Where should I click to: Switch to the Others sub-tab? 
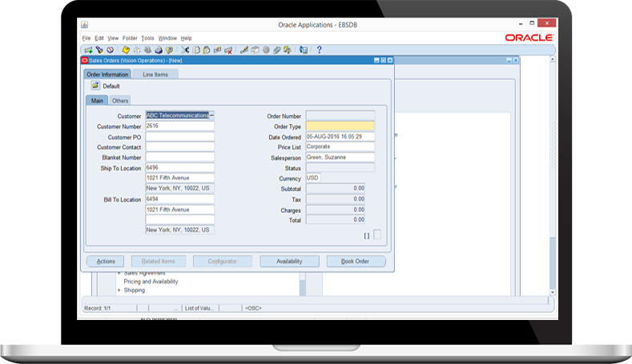pos(120,101)
